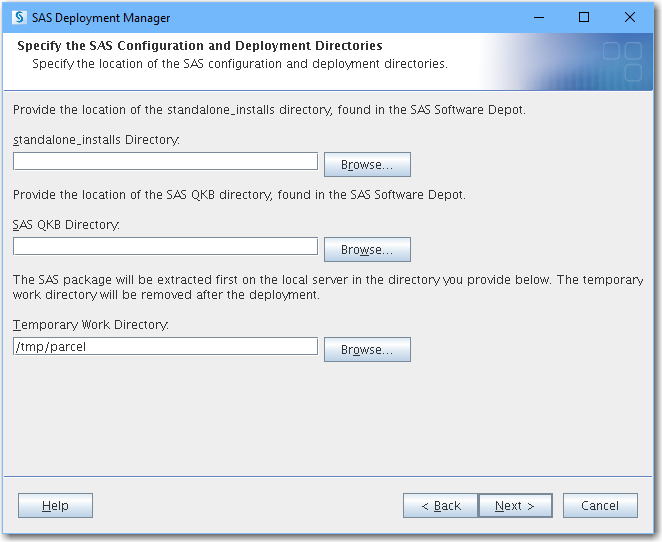The image size is (662, 542).
Task: Click the 'Temporary Work Directory:' label
Action: point(91,325)
